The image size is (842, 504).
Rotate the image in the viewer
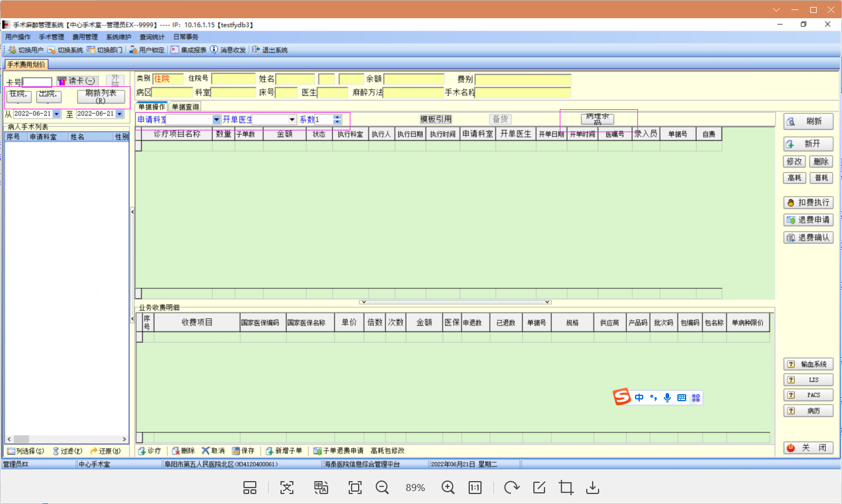(x=512, y=488)
